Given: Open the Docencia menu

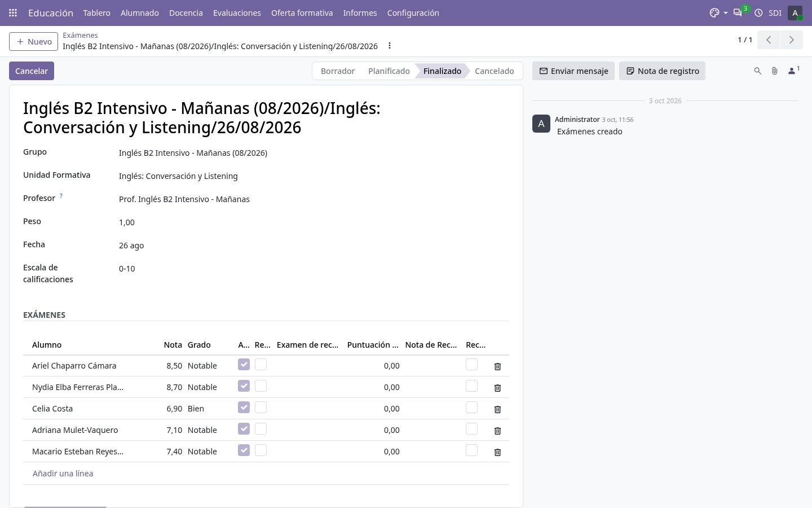Looking at the screenshot, I should coord(186,12).
